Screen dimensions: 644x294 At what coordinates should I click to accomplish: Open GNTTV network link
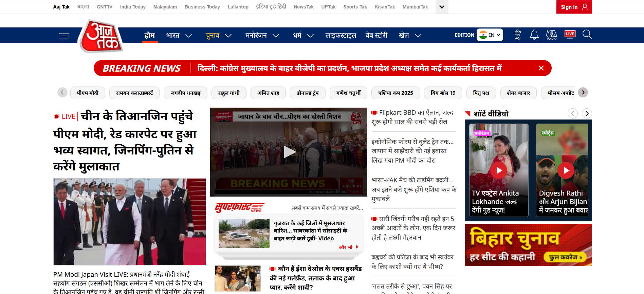click(105, 7)
